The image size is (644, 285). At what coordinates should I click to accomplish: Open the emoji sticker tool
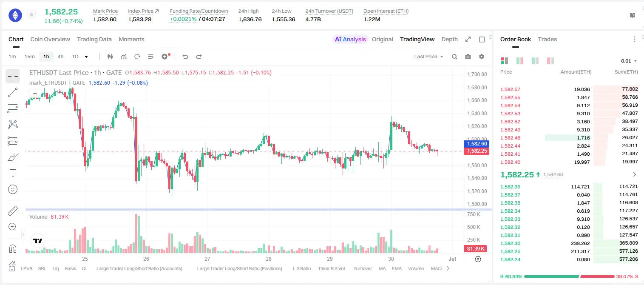click(x=13, y=189)
